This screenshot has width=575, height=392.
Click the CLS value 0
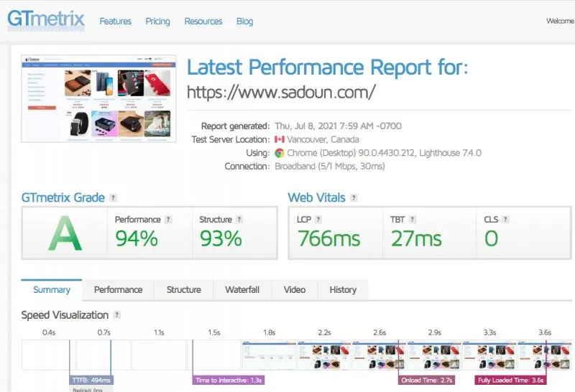coord(491,238)
